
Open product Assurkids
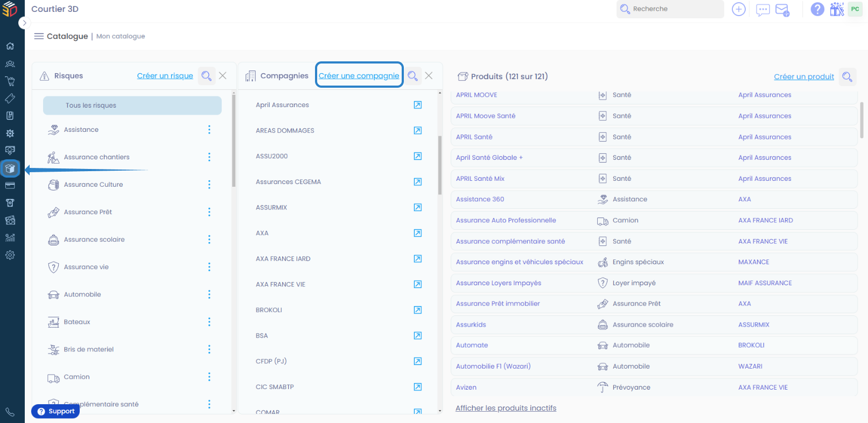point(471,325)
